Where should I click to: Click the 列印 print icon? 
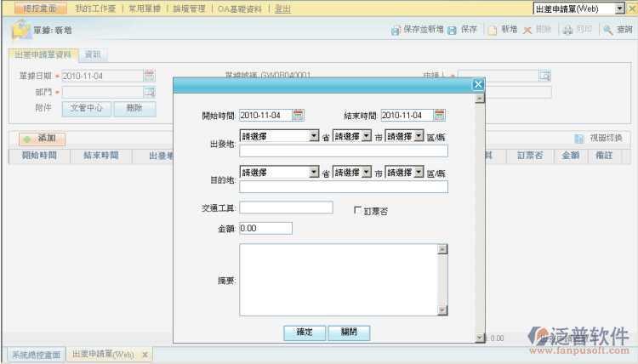(x=567, y=30)
